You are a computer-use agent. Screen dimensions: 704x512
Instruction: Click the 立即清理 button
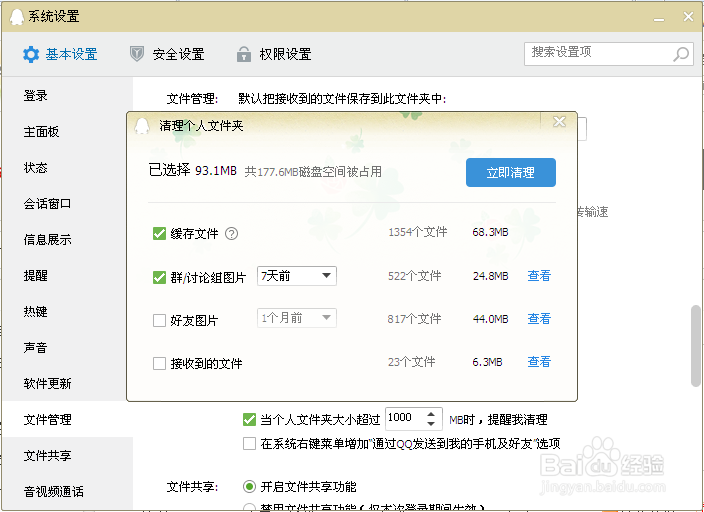(x=510, y=172)
